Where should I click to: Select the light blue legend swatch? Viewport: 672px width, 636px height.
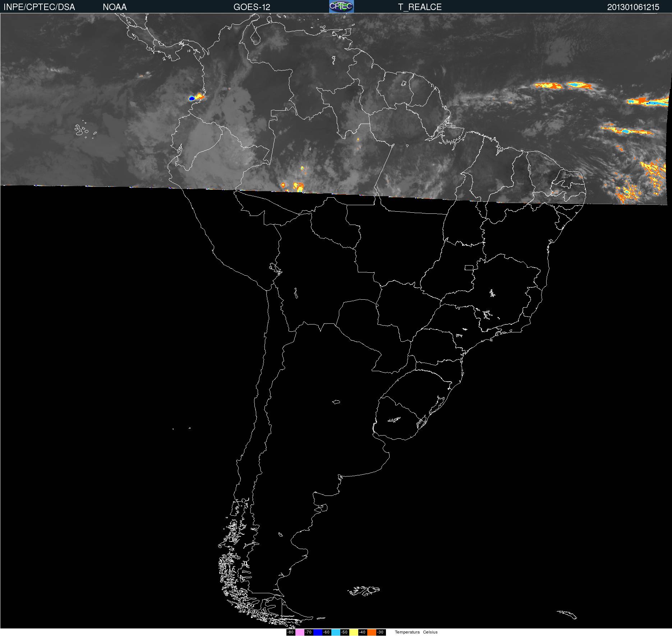336,632
